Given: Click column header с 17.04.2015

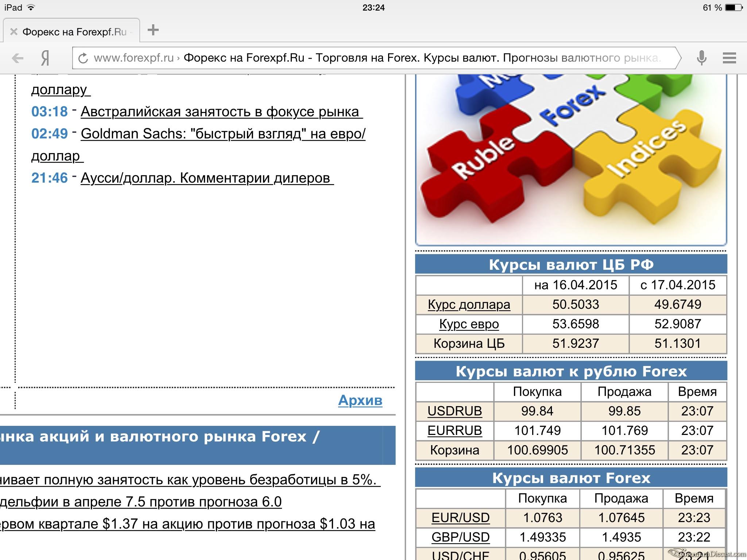Looking at the screenshot, I should click(678, 285).
